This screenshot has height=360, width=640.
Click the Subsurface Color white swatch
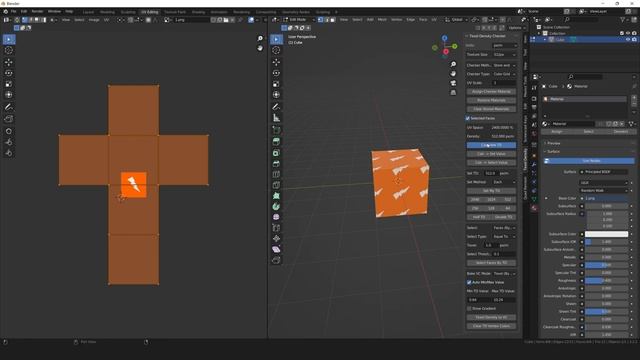click(606, 234)
